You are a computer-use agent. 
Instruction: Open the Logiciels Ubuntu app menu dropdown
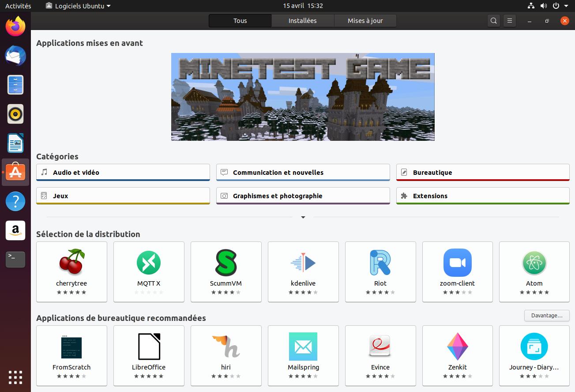(x=78, y=6)
